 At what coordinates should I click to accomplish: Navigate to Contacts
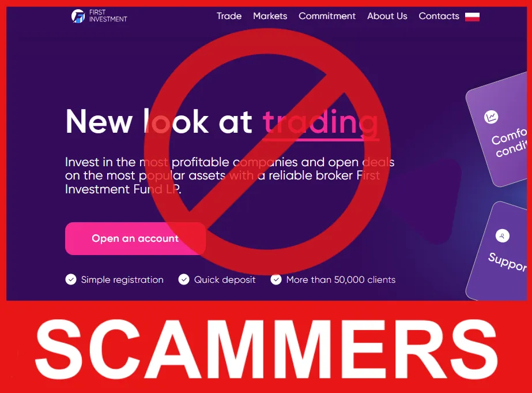439,16
